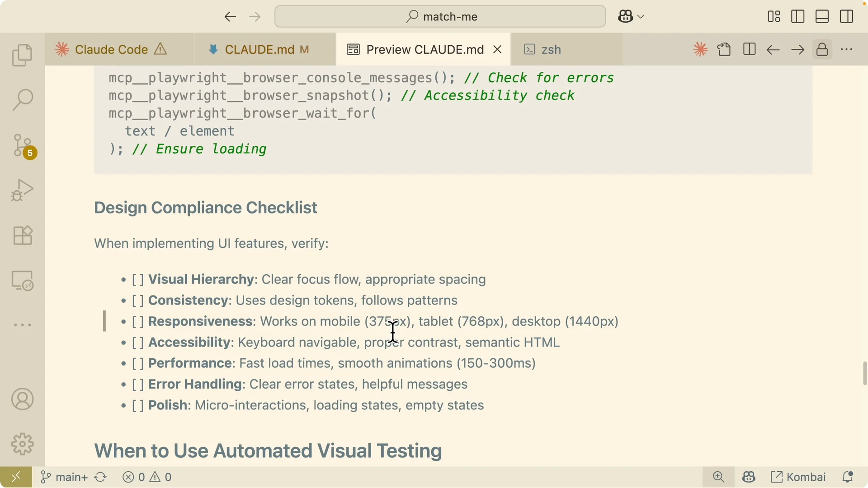Open Kombai from status bar
Screen dimensions: 868x488
pyautogui.click(x=798, y=477)
